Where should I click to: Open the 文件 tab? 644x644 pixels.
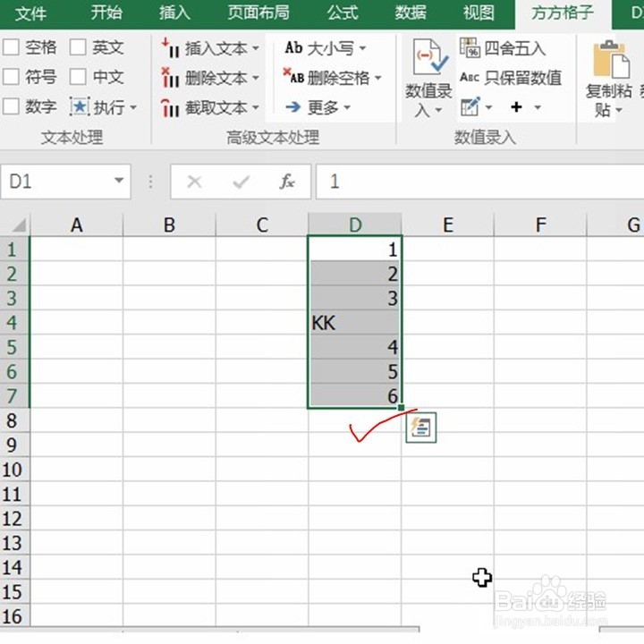(30, 13)
